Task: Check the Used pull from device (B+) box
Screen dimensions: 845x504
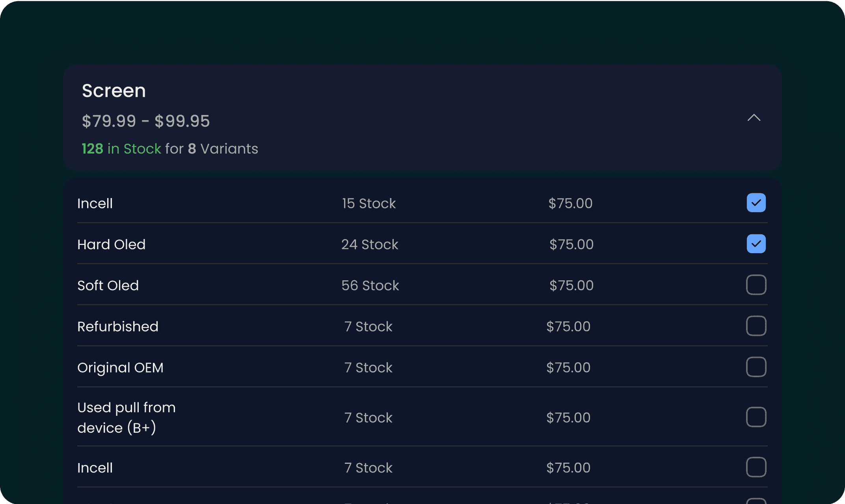Action: [x=756, y=417]
